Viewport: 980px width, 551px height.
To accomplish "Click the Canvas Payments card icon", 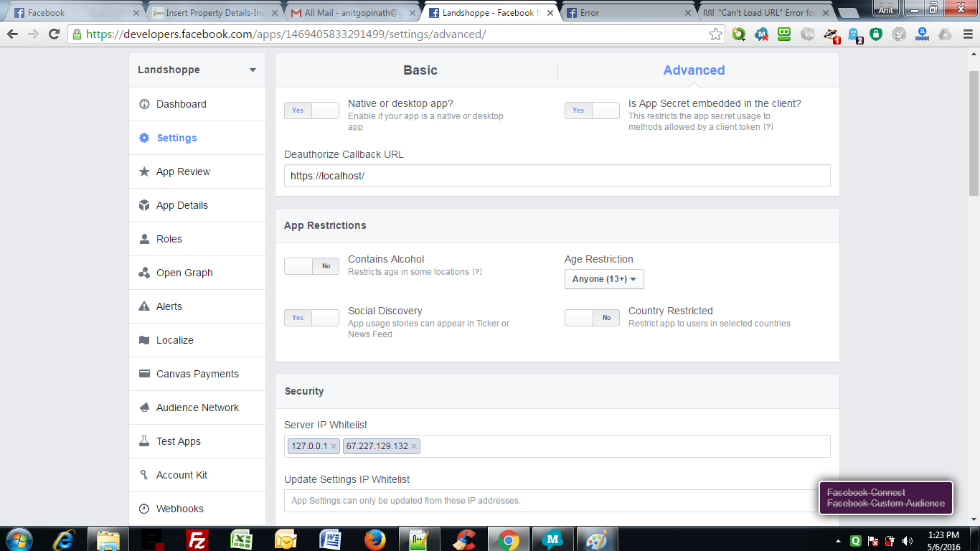I will pos(143,374).
